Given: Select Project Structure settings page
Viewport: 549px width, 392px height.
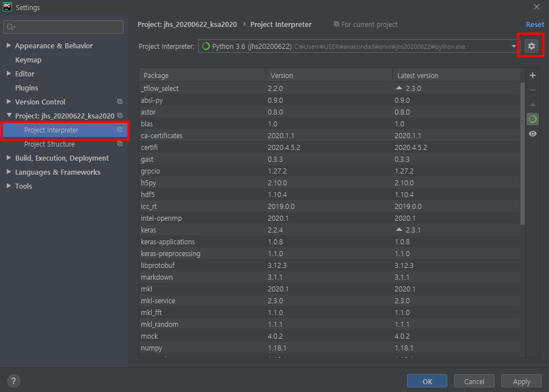Looking at the screenshot, I should coord(49,144).
